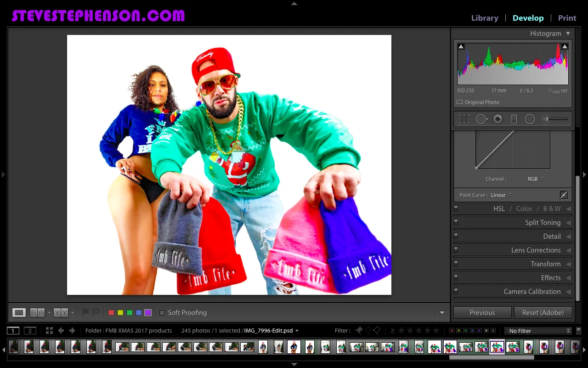Apply the red color label swatch
Screen dimensions: 588x368
click(x=111, y=313)
